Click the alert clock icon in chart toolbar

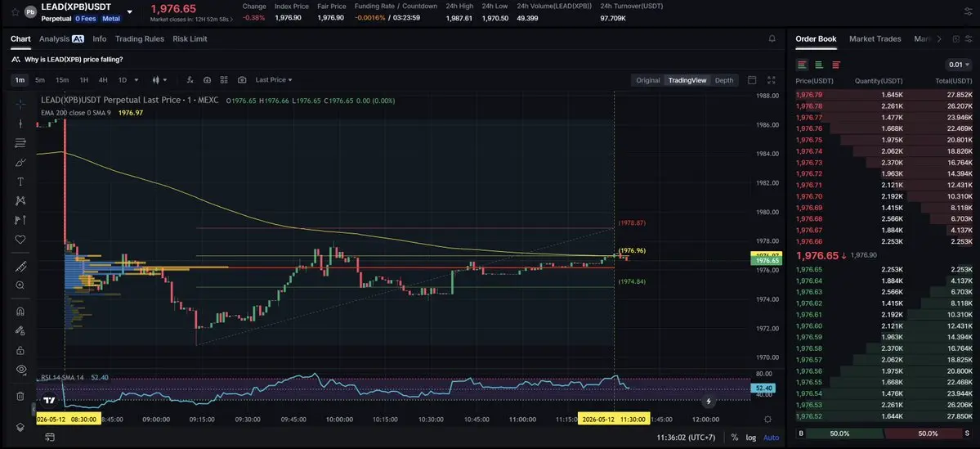tap(207, 80)
